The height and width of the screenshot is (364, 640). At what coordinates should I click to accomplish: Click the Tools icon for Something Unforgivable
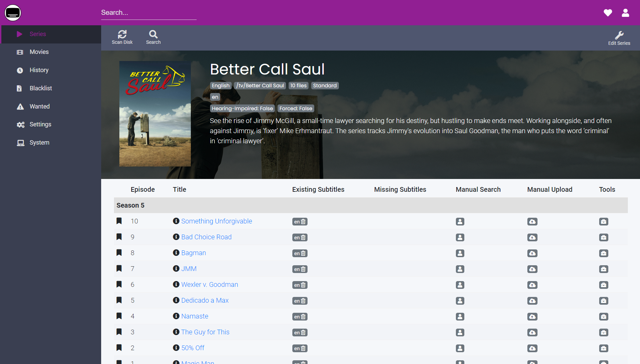[x=604, y=221]
